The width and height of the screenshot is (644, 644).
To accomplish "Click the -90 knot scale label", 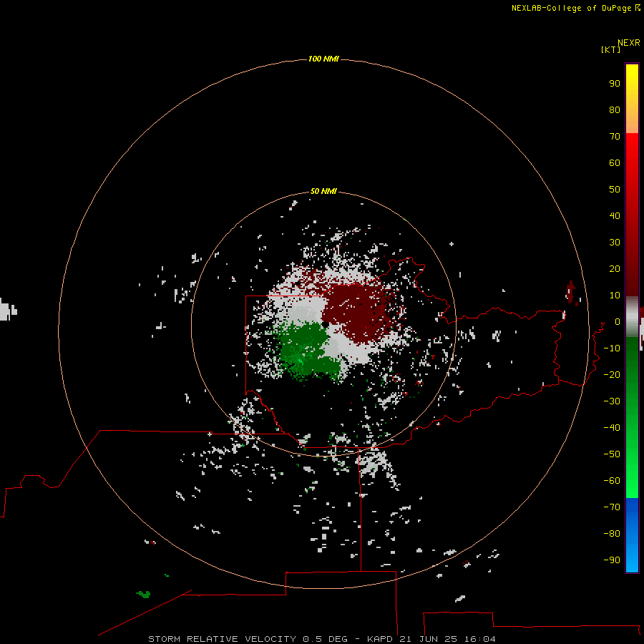I will tap(612, 560).
